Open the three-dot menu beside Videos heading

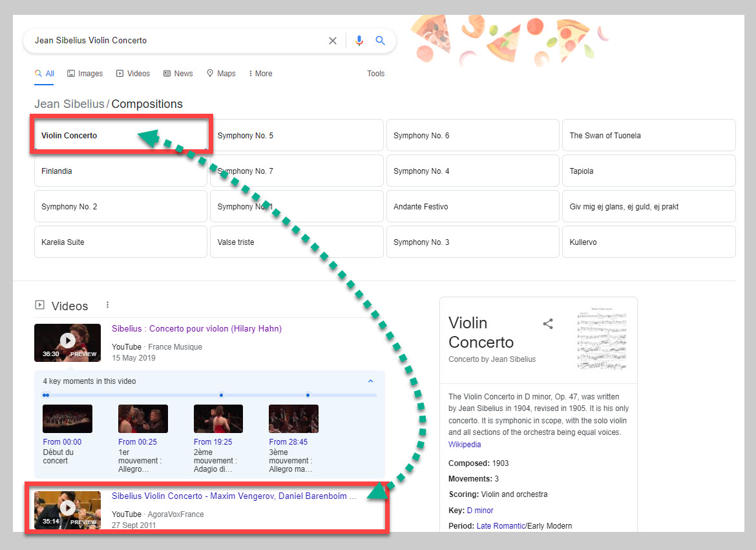[x=108, y=305]
